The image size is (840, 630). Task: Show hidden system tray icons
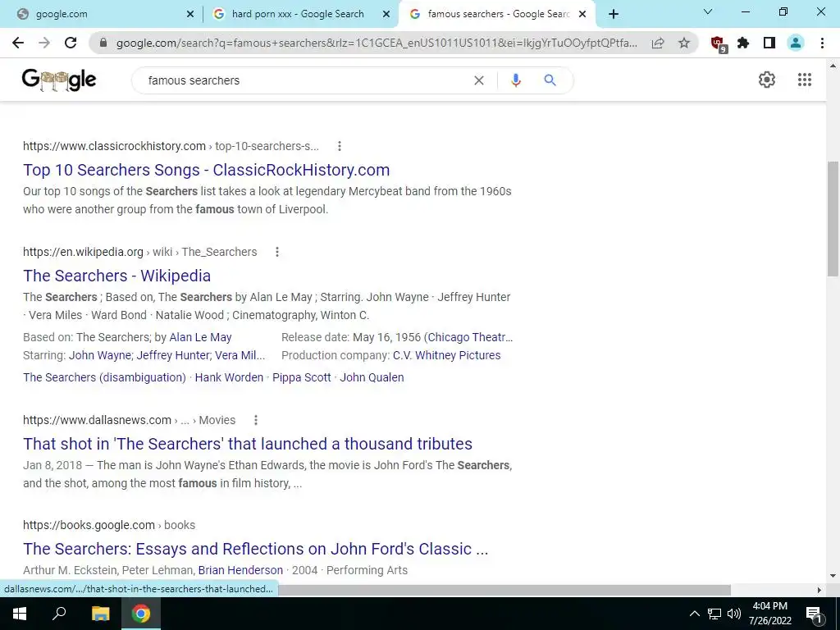click(694, 614)
